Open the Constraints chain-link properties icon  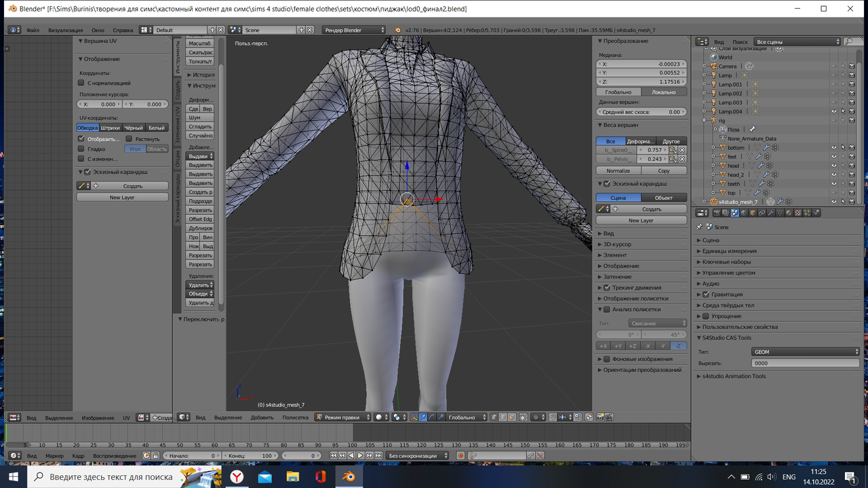tap(762, 213)
